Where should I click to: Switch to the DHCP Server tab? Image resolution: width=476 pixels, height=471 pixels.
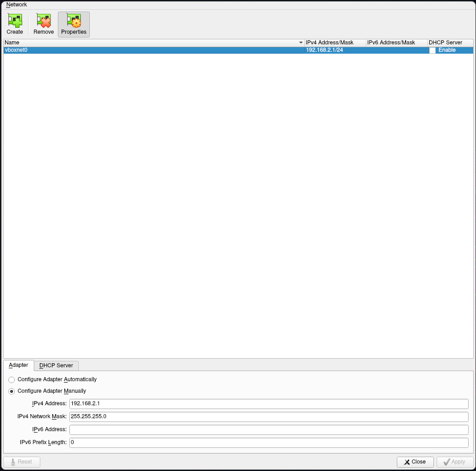pyautogui.click(x=56, y=366)
